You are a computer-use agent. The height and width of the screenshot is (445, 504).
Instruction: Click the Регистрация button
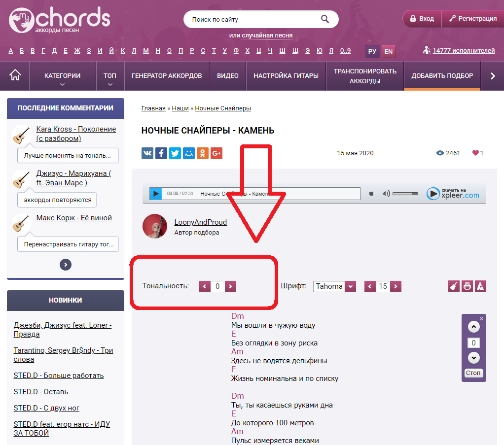click(x=472, y=19)
